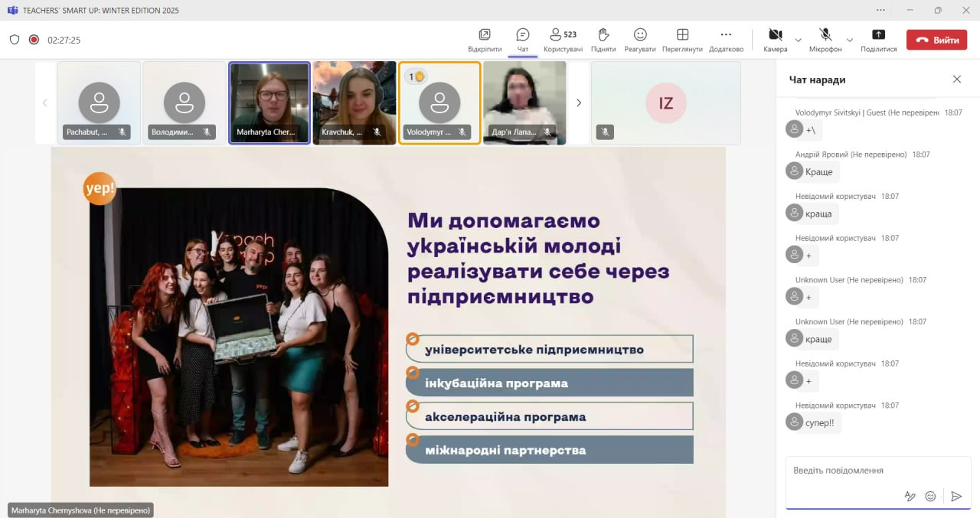The width and height of the screenshot is (980, 518).
Task: Click Поділитися share screen button
Action: pyautogui.click(x=878, y=40)
